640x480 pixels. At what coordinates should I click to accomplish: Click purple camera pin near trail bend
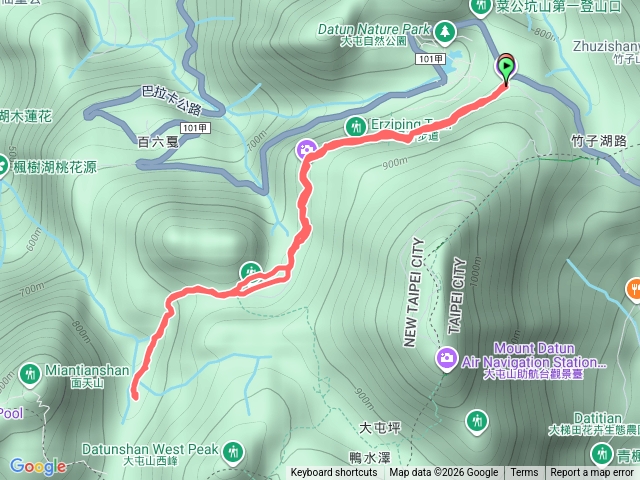[307, 150]
